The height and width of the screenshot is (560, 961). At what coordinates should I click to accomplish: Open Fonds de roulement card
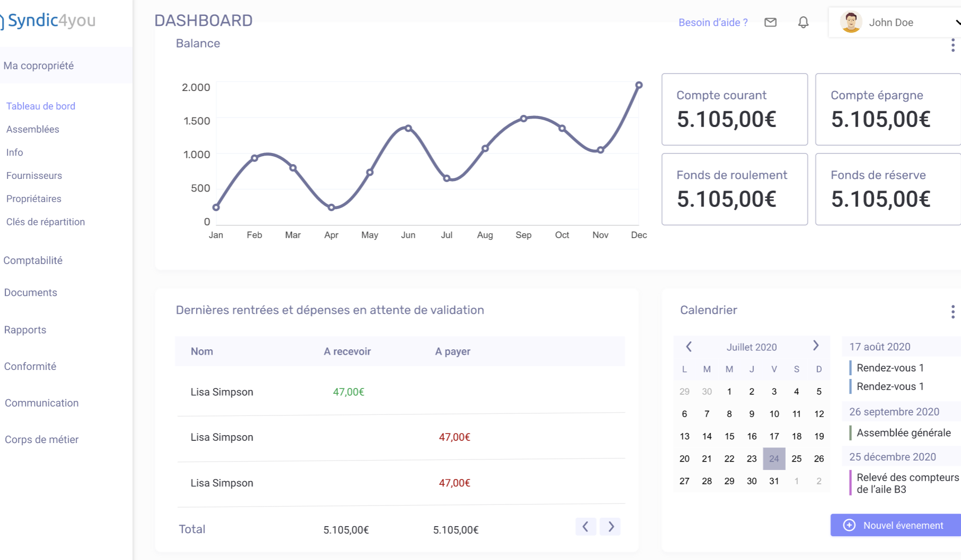click(x=735, y=189)
